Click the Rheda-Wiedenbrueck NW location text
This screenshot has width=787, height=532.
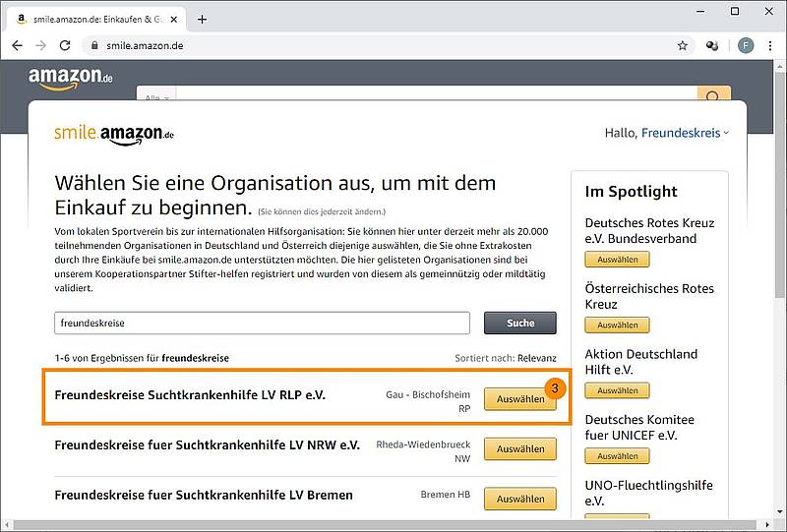coord(423,451)
